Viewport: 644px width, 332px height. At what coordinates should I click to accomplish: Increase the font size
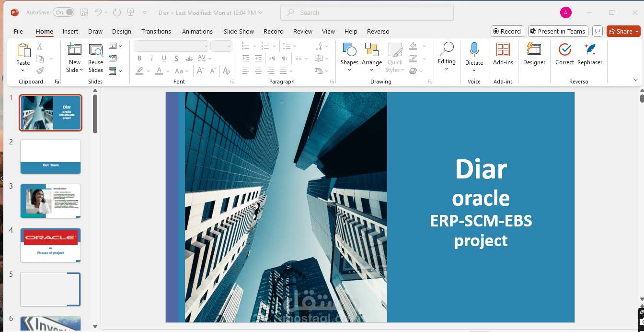tap(200, 71)
